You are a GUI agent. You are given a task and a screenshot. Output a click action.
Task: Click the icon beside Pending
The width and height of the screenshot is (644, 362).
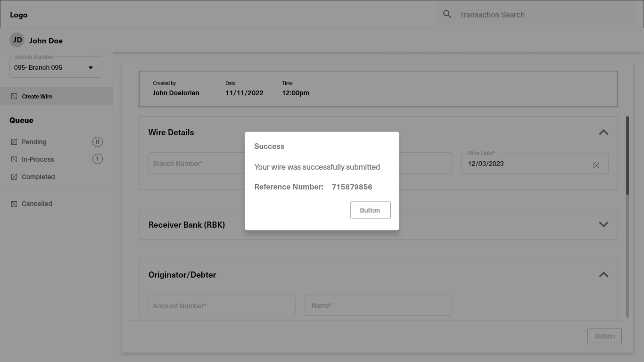pyautogui.click(x=14, y=142)
